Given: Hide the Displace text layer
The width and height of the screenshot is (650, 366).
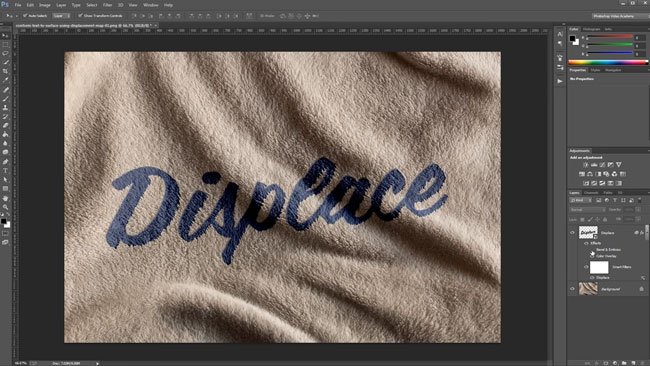Looking at the screenshot, I should (572, 233).
